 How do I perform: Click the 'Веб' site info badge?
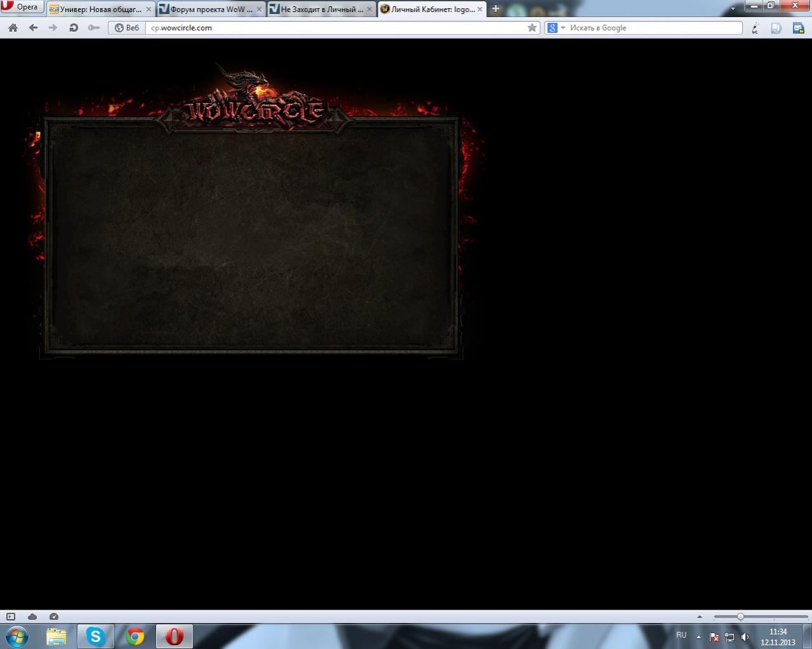[126, 28]
